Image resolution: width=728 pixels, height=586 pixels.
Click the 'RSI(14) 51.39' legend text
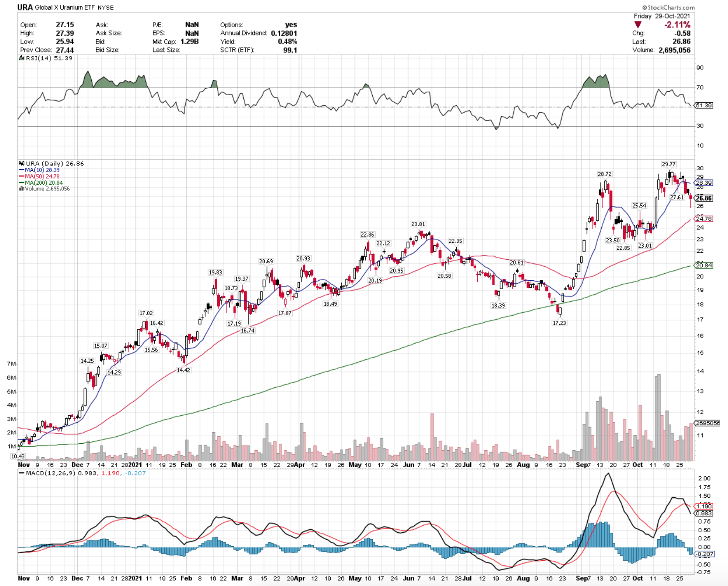click(49, 58)
